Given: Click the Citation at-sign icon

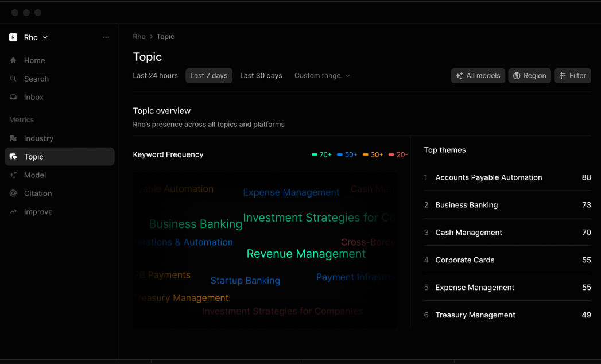Looking at the screenshot, I should [x=13, y=193].
